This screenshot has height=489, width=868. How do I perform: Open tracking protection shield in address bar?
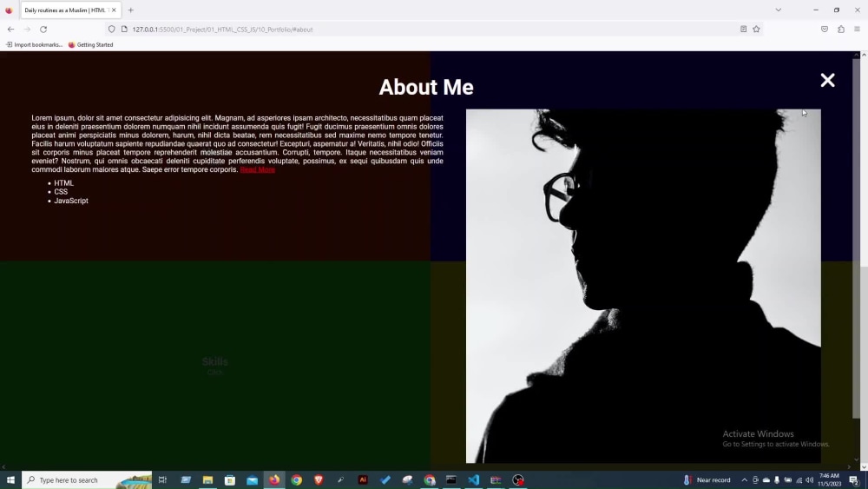(112, 30)
